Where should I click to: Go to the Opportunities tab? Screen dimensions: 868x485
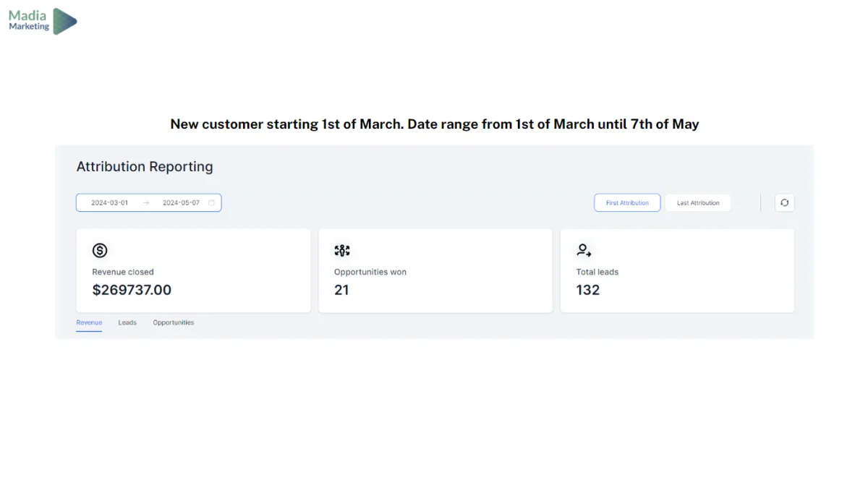pos(174,322)
